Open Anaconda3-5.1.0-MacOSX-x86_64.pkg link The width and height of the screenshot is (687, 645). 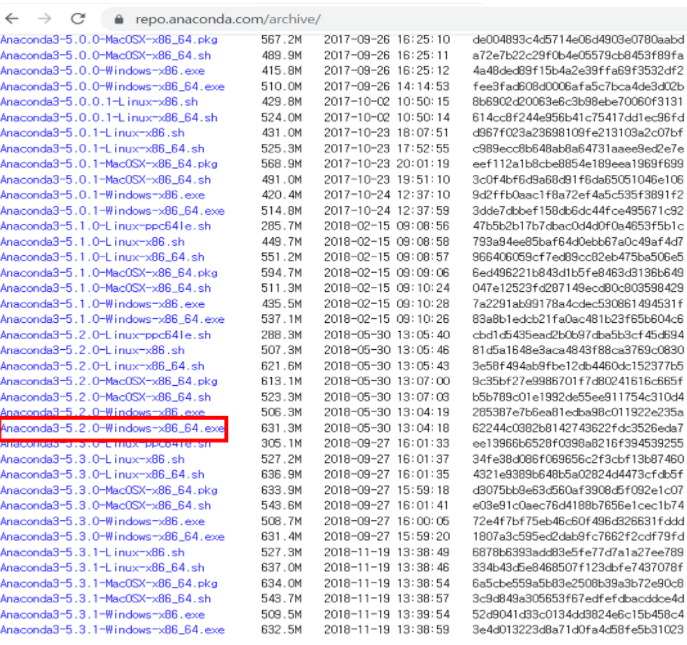pos(109,273)
